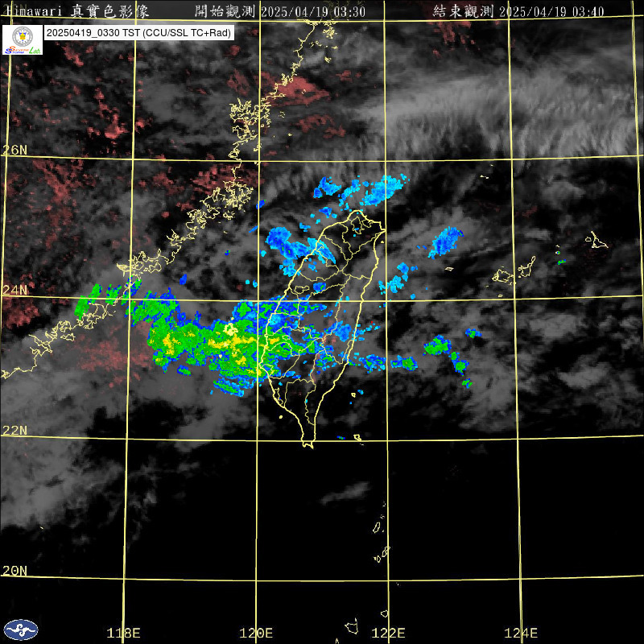Click the 22N latitude label
Screen dimensions: 644x644
click(14, 430)
